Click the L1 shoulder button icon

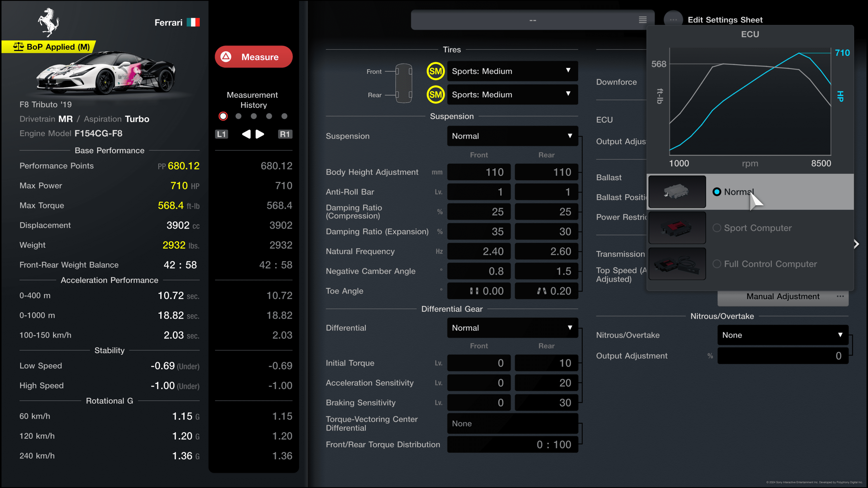point(221,134)
